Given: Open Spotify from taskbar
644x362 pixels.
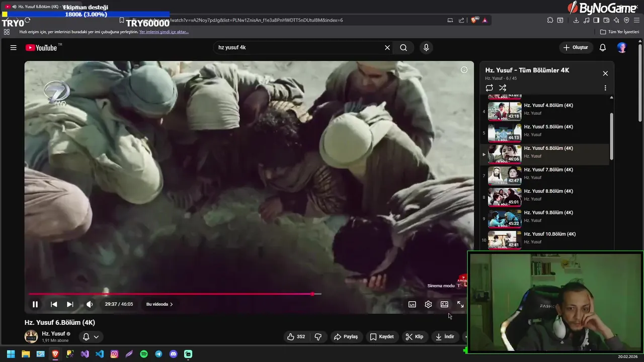Looking at the screenshot, I should click(144, 354).
